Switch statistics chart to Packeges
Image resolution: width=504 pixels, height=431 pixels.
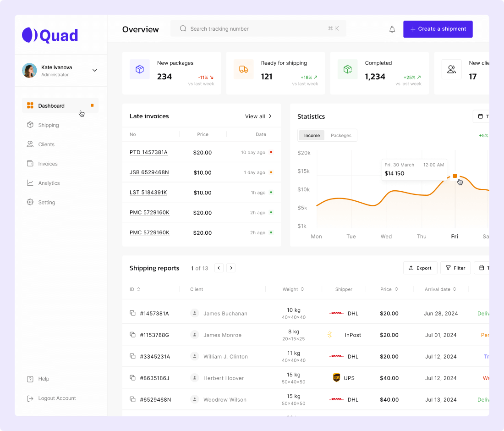point(341,135)
